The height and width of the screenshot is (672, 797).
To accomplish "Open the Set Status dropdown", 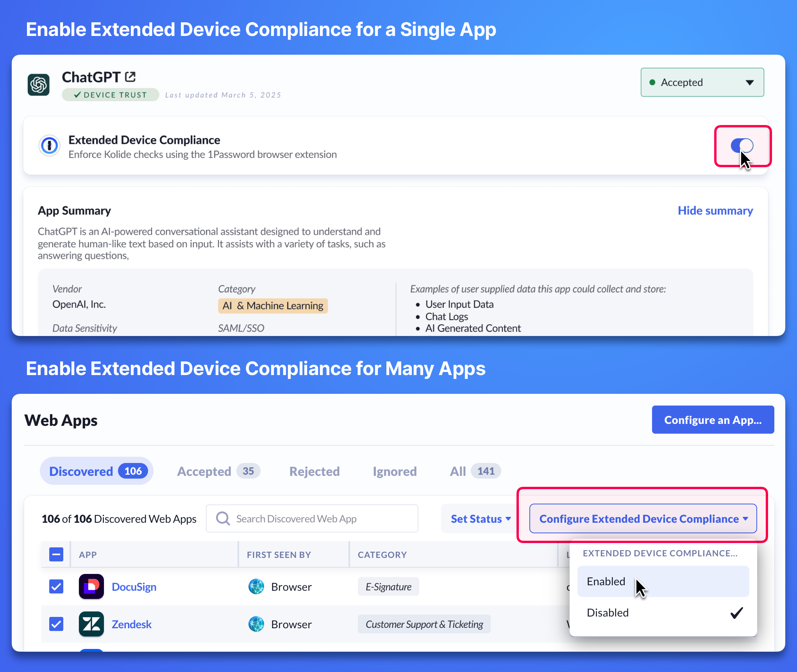I will coord(481,519).
